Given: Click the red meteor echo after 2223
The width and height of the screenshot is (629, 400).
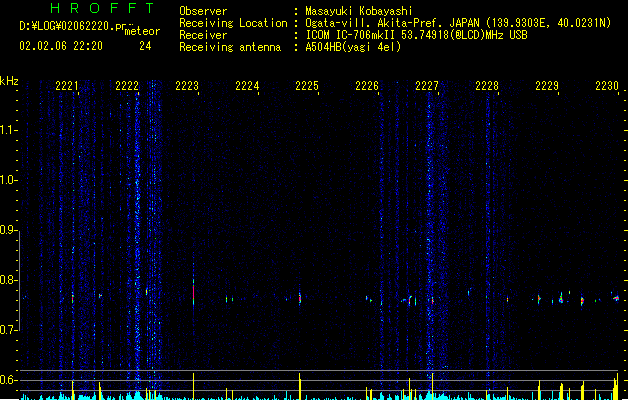Looking at the screenshot, I should point(193,292).
